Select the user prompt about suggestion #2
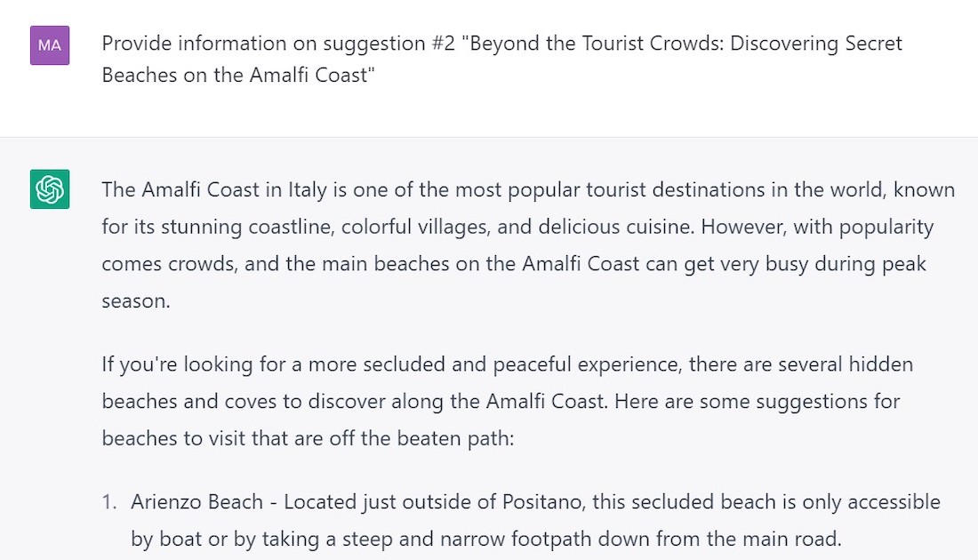The width and height of the screenshot is (978, 560). (x=502, y=60)
